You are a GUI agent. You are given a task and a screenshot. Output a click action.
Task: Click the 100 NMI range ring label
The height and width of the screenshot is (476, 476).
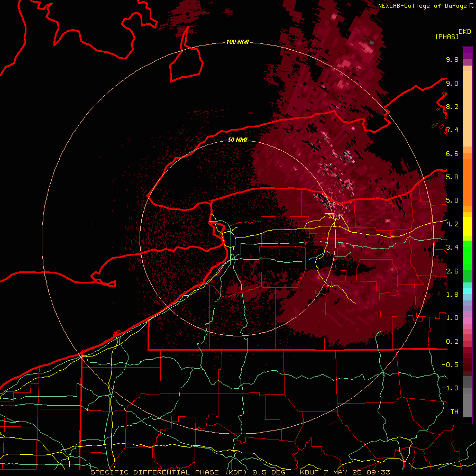coord(237,42)
